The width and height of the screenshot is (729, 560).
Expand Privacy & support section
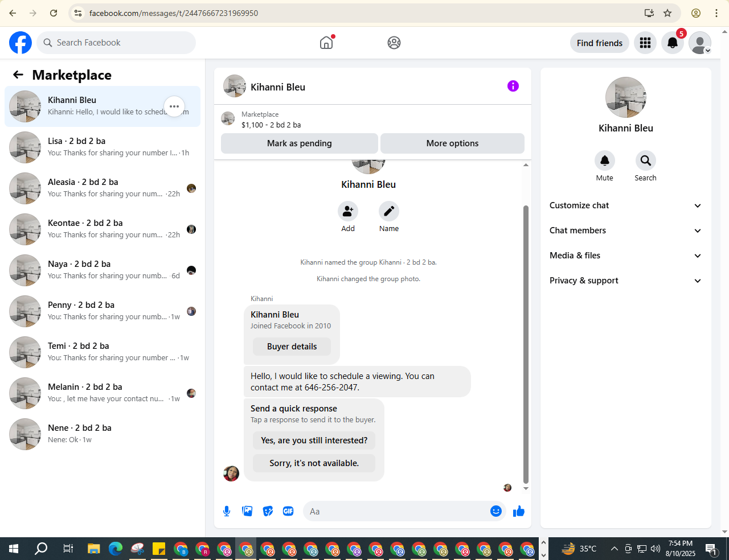[x=626, y=281]
